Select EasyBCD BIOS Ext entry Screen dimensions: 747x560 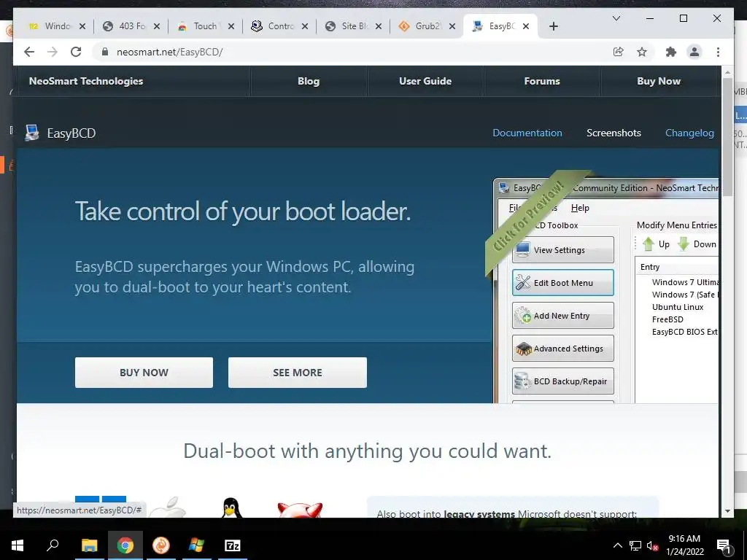coord(684,332)
